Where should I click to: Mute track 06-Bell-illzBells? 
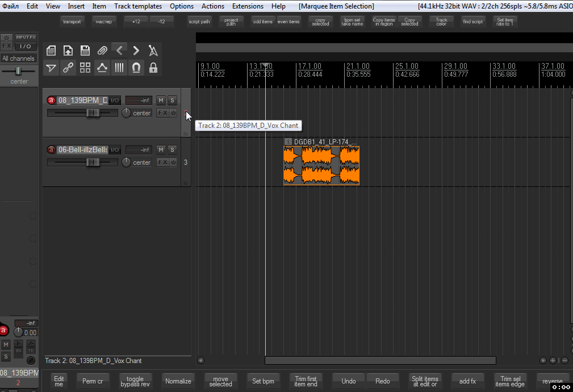pos(161,149)
